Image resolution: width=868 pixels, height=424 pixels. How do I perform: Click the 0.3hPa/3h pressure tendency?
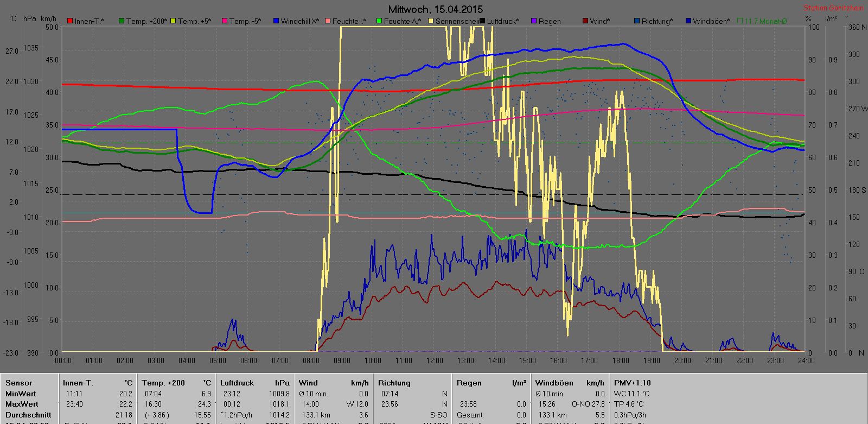630,415
